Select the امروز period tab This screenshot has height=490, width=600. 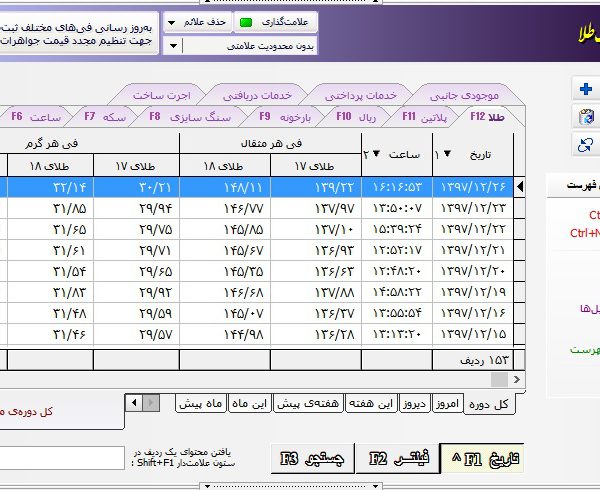point(447,404)
